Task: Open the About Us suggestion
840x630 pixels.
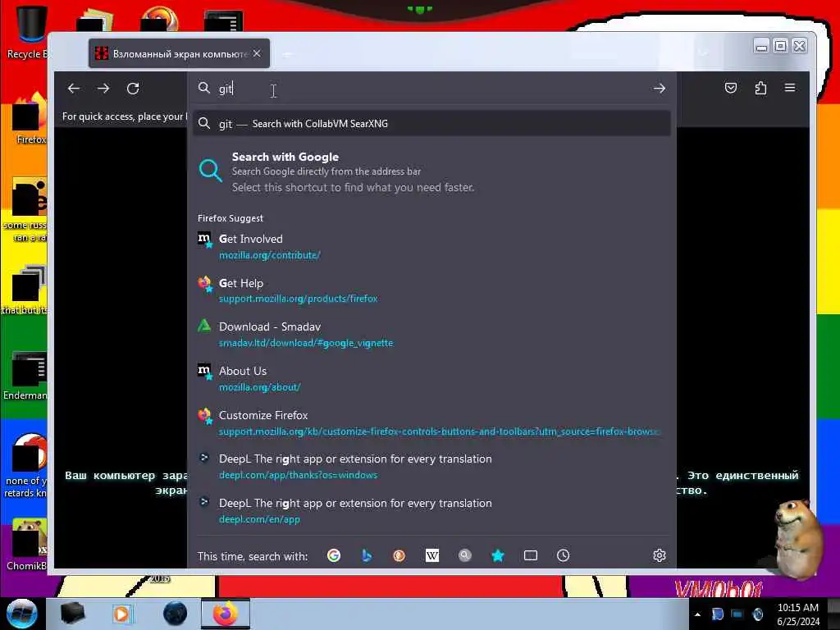Action: 431,378
